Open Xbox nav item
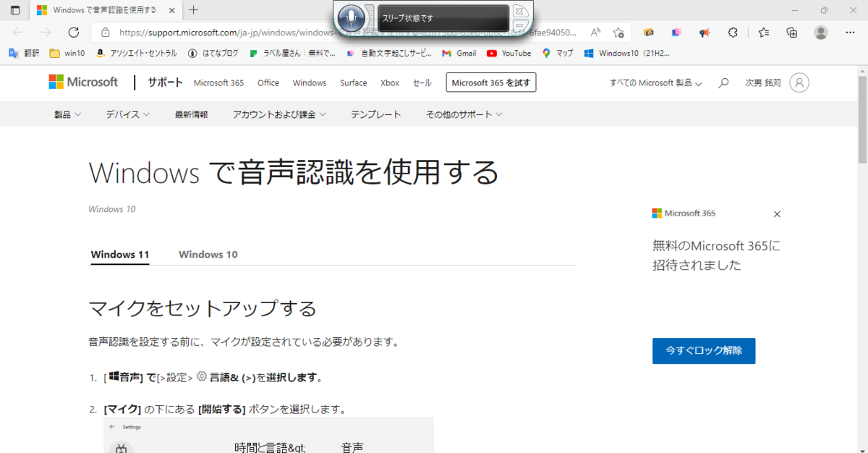Image resolution: width=868 pixels, height=453 pixels. coord(390,83)
